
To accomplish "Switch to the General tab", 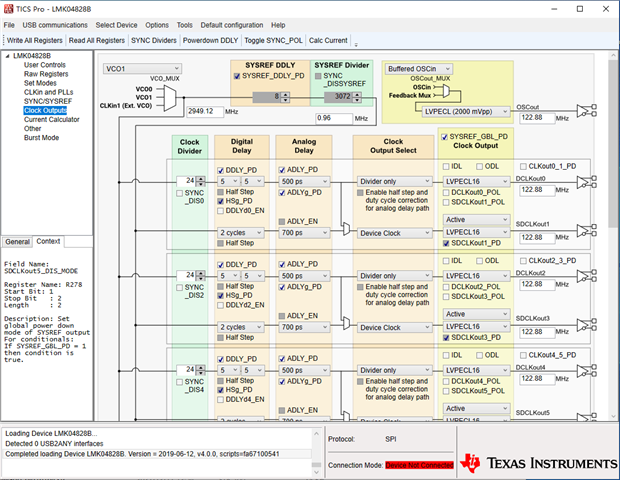I will click(17, 242).
